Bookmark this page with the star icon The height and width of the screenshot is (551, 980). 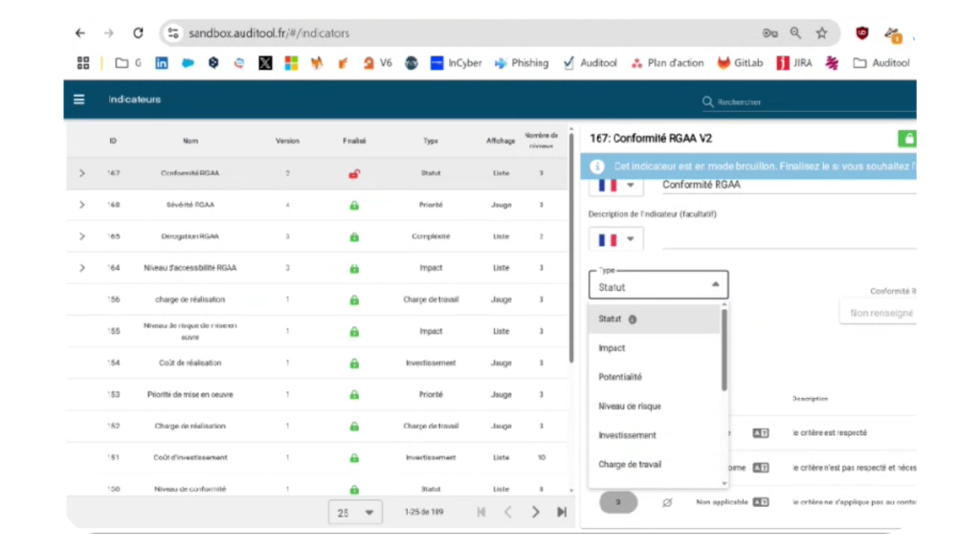click(x=821, y=33)
